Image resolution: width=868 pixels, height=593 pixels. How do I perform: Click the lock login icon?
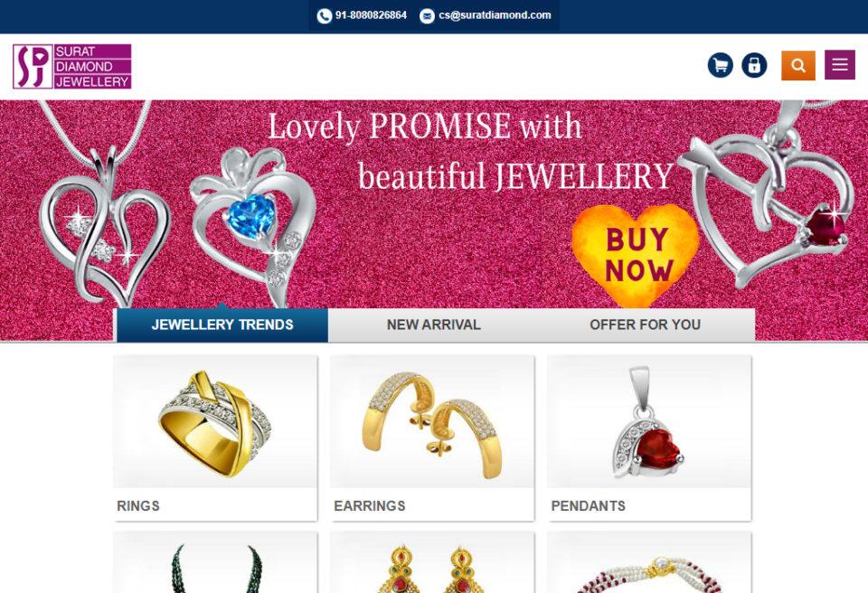tap(754, 65)
